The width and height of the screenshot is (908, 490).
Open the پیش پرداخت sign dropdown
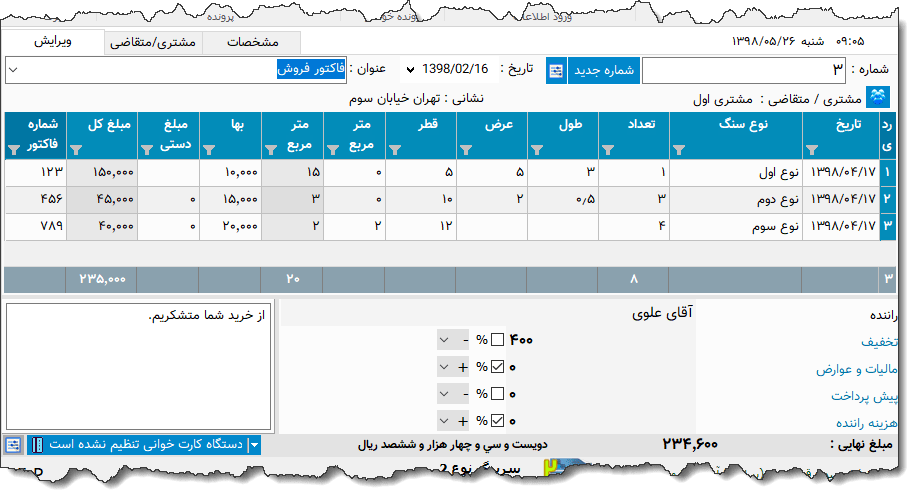444,394
